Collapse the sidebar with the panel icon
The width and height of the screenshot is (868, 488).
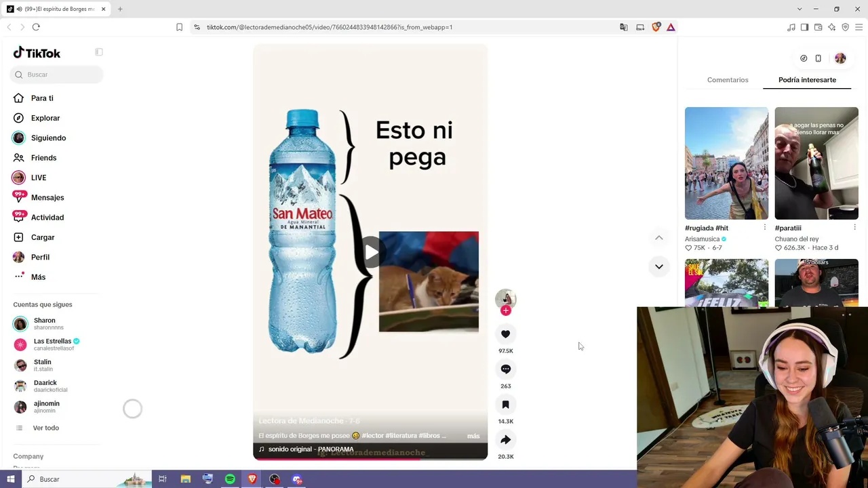pos(99,52)
